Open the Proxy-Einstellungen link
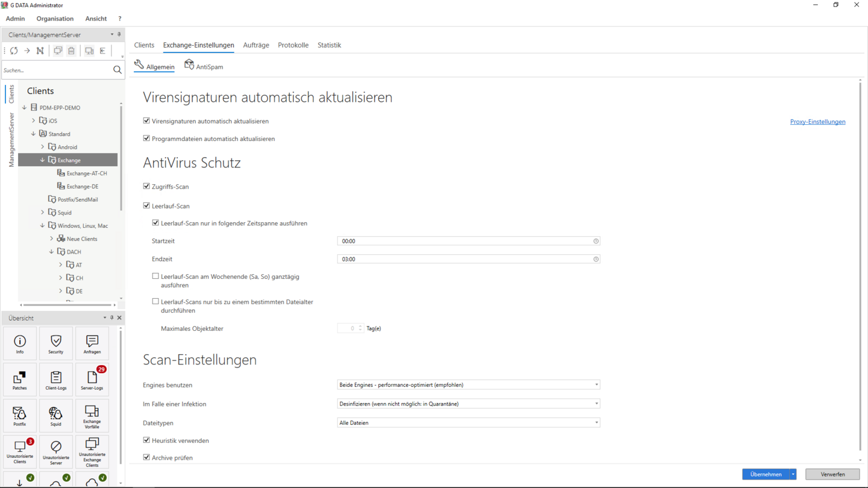 817,122
